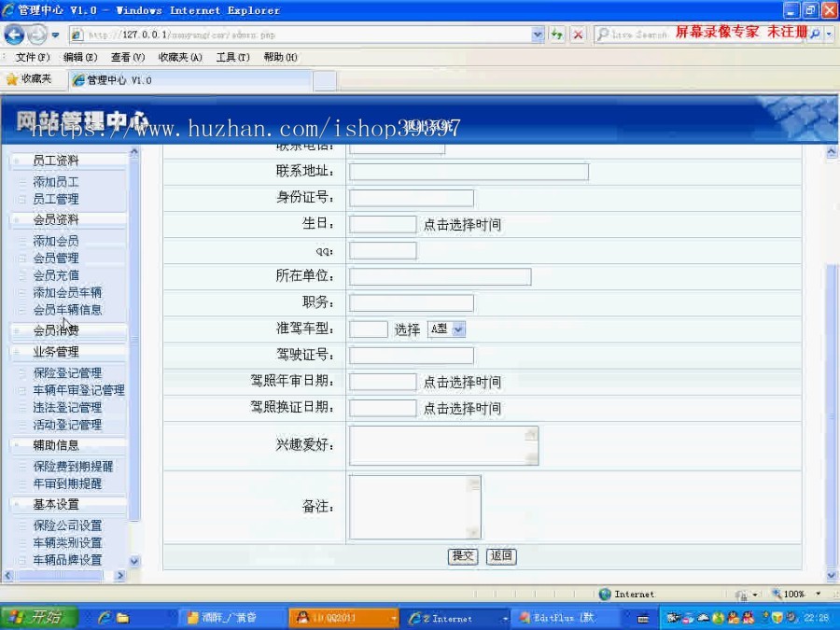Open 员工管理 in sidebar
Image resolution: width=840 pixels, height=630 pixels.
[56, 200]
